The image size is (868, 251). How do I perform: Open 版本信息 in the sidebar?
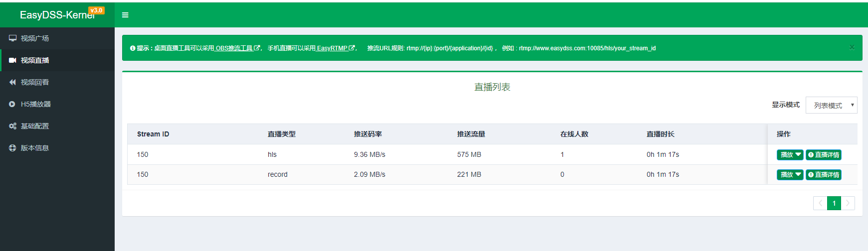[57, 148]
